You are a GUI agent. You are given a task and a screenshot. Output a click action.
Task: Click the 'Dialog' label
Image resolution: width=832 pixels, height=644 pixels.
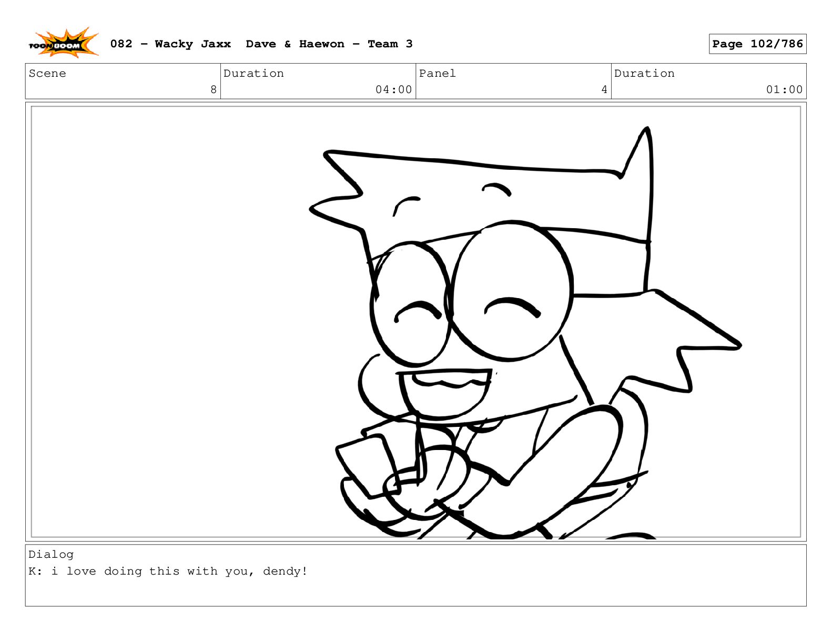(x=51, y=555)
